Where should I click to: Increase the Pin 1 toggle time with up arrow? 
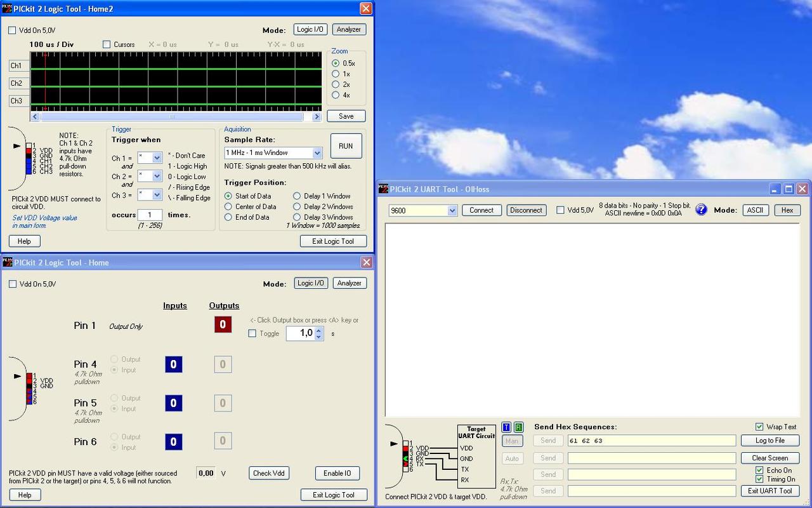(318, 330)
